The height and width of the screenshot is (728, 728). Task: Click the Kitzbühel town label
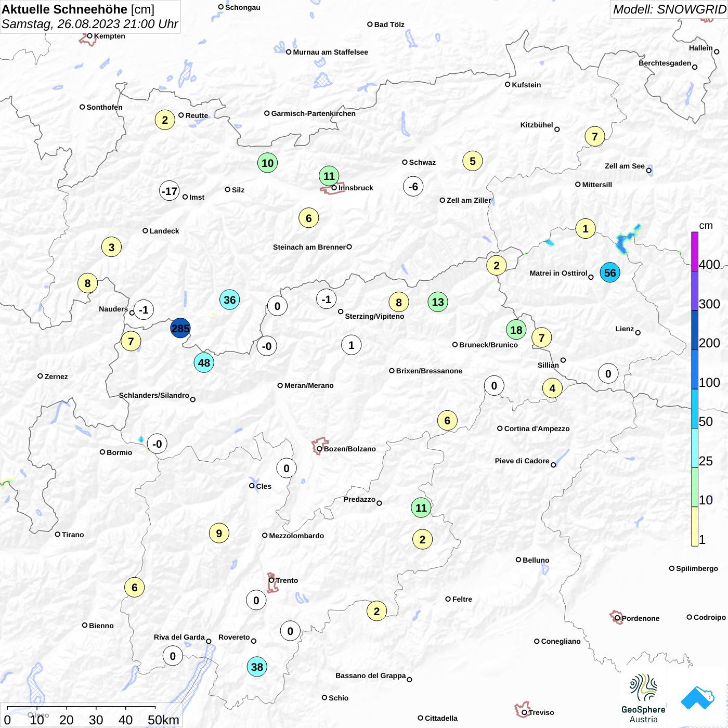(x=537, y=125)
